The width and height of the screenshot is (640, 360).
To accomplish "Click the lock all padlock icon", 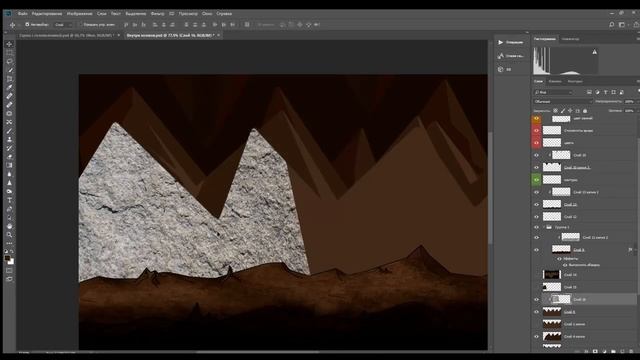I will click(x=585, y=111).
